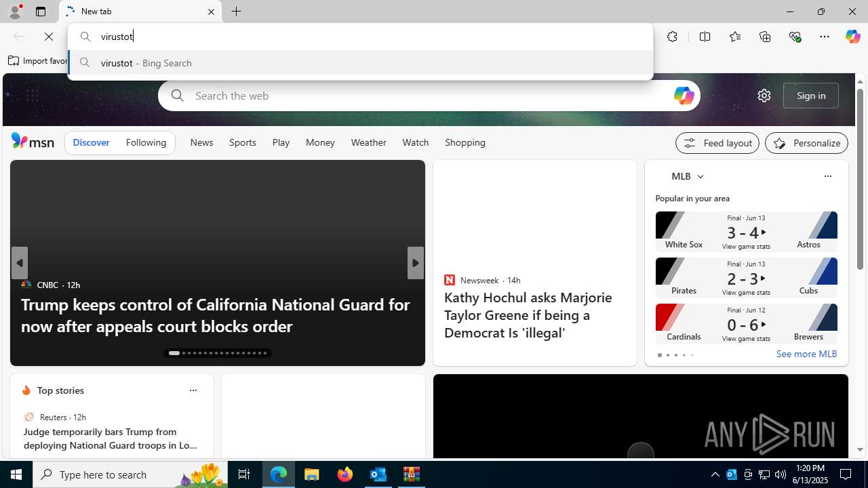Show hidden tray icons chevron
Image resolution: width=868 pixels, height=488 pixels.
(x=715, y=474)
